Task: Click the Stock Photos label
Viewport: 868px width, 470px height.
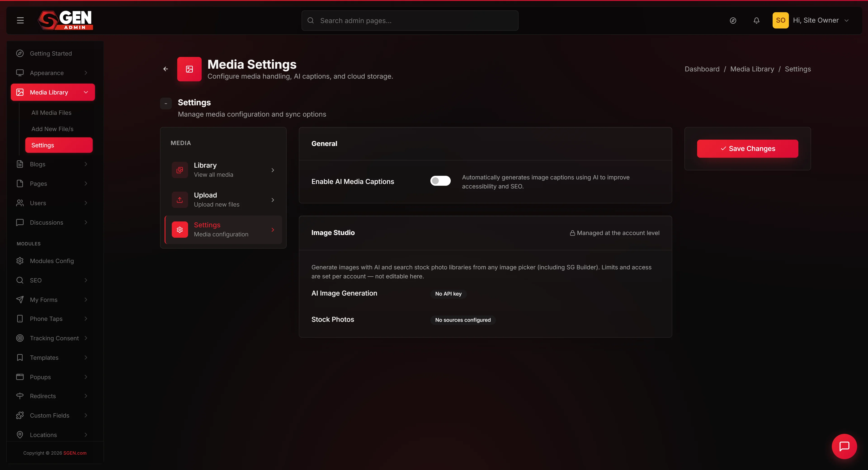Action: pyautogui.click(x=333, y=320)
